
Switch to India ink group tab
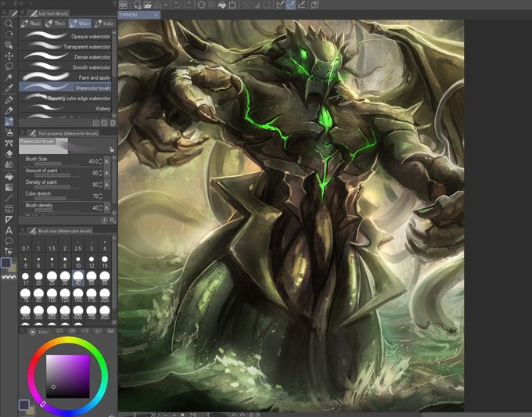coord(104,23)
